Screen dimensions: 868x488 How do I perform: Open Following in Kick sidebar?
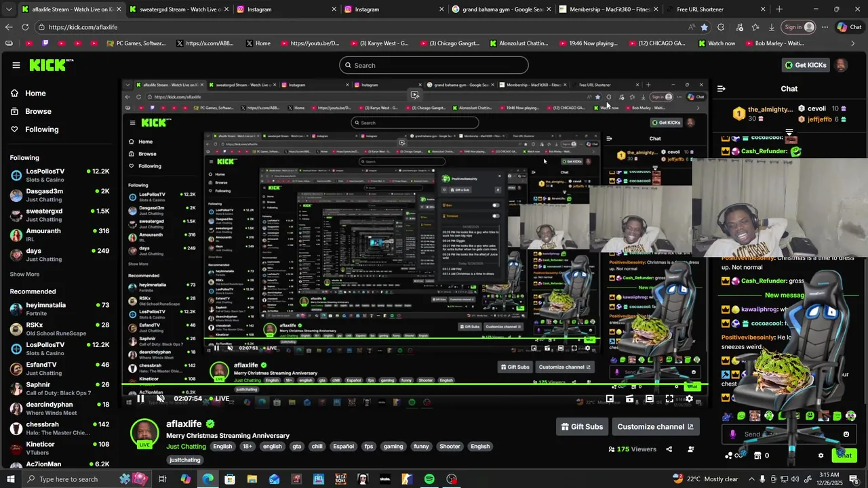click(41, 129)
